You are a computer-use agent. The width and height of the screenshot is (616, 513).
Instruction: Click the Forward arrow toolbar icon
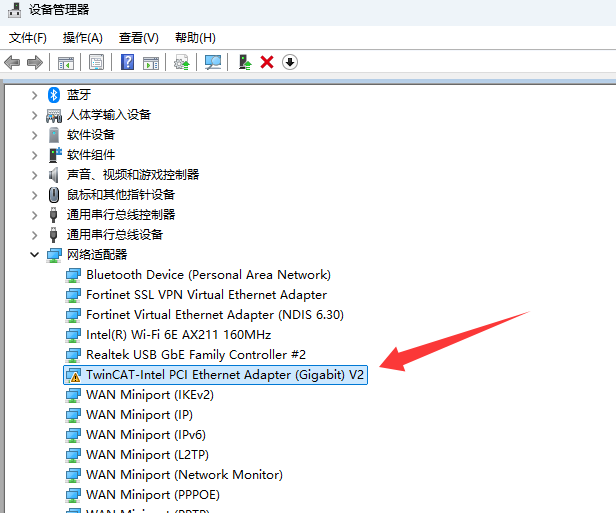pos(35,62)
